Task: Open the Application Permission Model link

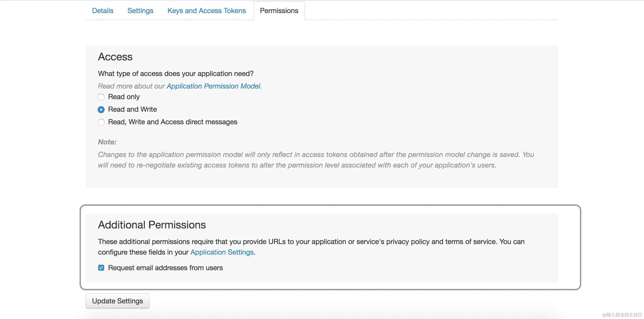Action: 213,86
